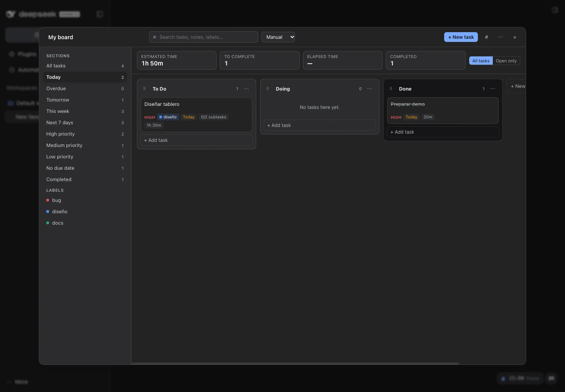Open the Completed section
Screen dimensions: 565x392
pos(85,180)
